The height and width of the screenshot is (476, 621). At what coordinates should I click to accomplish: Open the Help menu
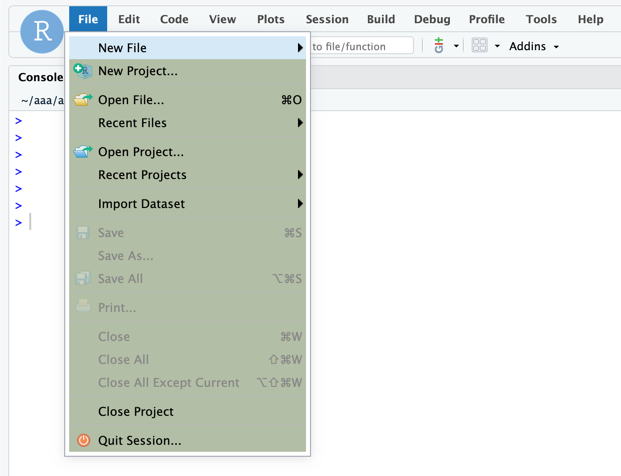tap(590, 19)
